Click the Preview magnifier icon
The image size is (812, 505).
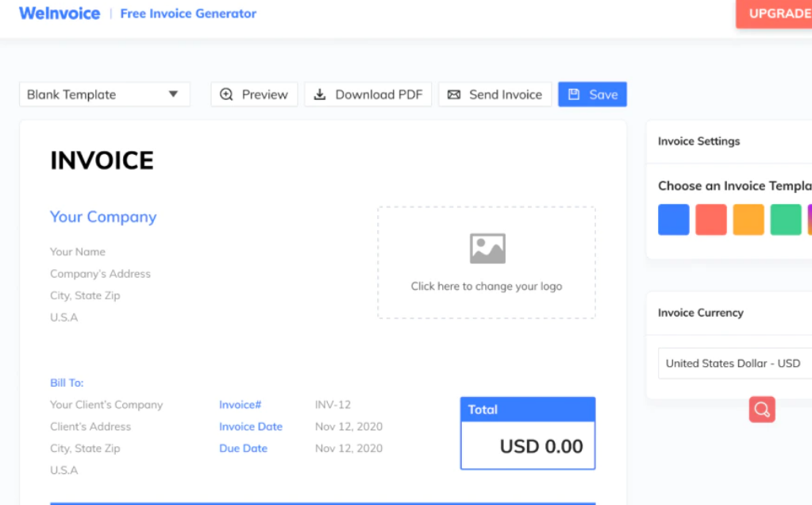226,94
